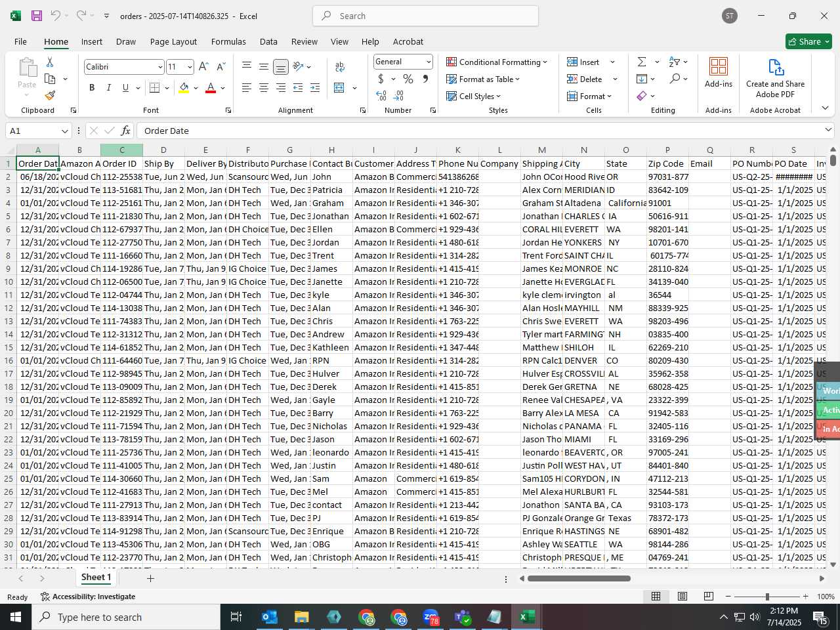This screenshot has height=630, width=840.
Task: Open the font size dropdown
Action: 190,67
